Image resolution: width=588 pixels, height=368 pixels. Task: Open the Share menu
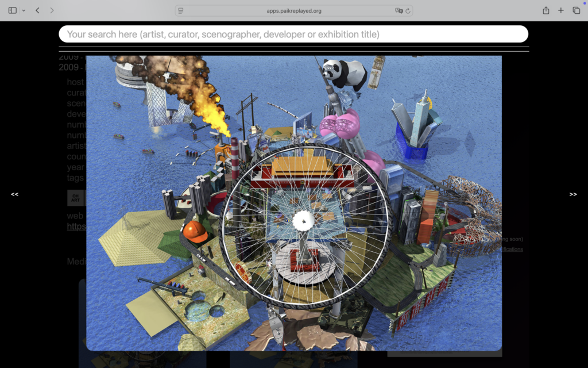coord(546,10)
